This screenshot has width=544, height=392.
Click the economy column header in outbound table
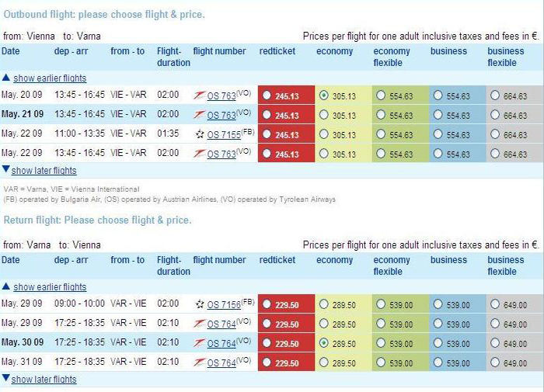tap(334, 51)
